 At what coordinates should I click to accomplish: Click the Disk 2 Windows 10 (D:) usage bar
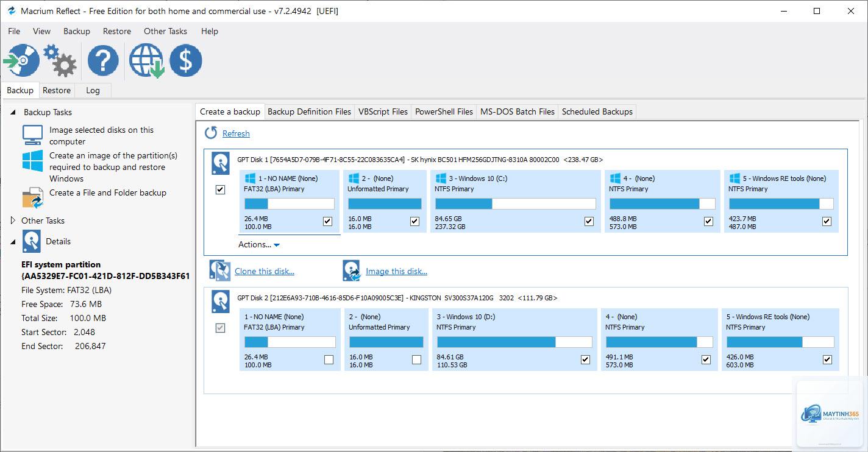pyautogui.click(x=514, y=342)
